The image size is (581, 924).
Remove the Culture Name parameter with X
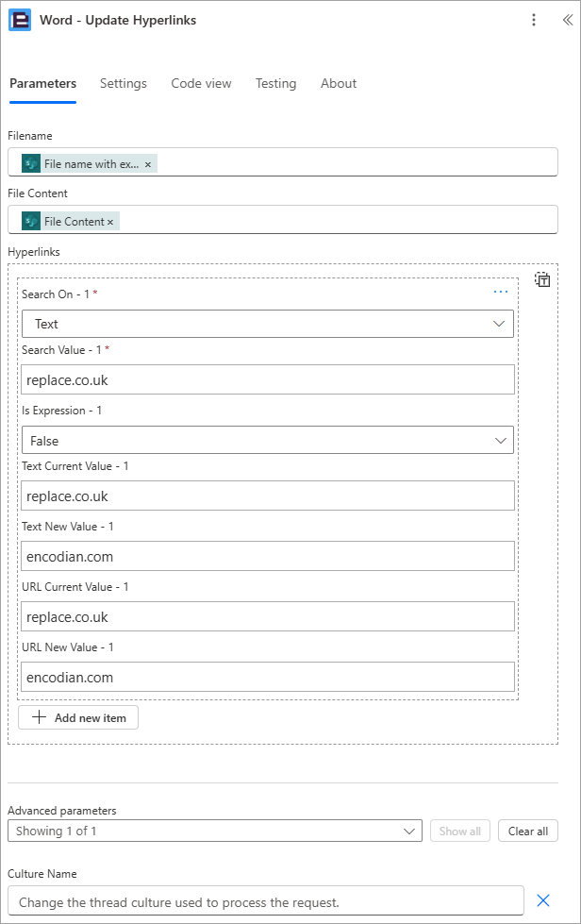click(x=543, y=899)
